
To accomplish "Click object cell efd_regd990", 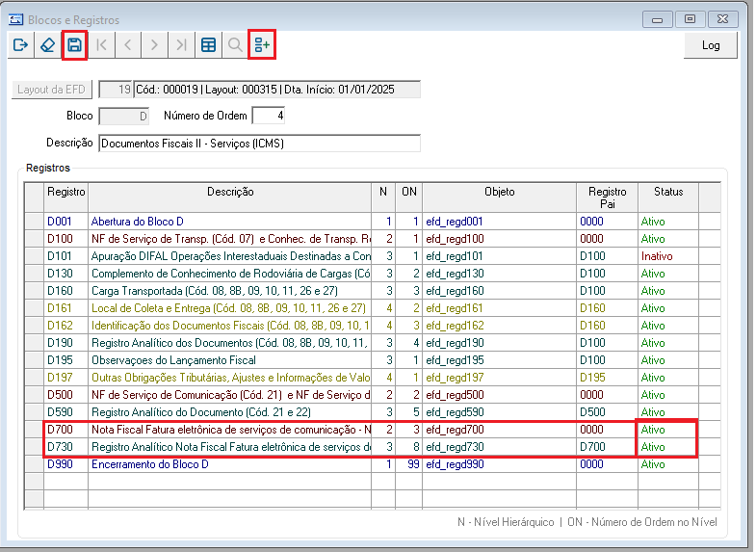I will pos(500,464).
